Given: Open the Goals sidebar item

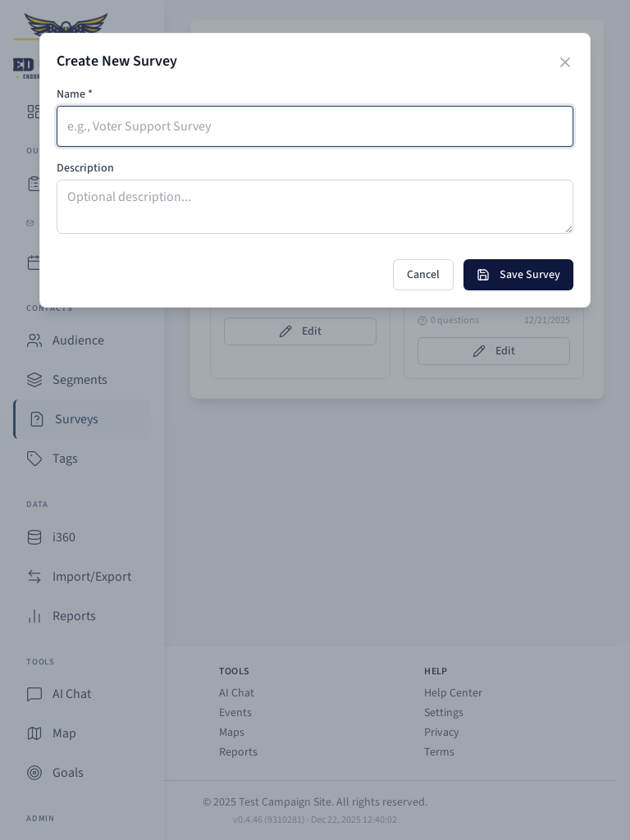Looking at the screenshot, I should click(67, 773).
